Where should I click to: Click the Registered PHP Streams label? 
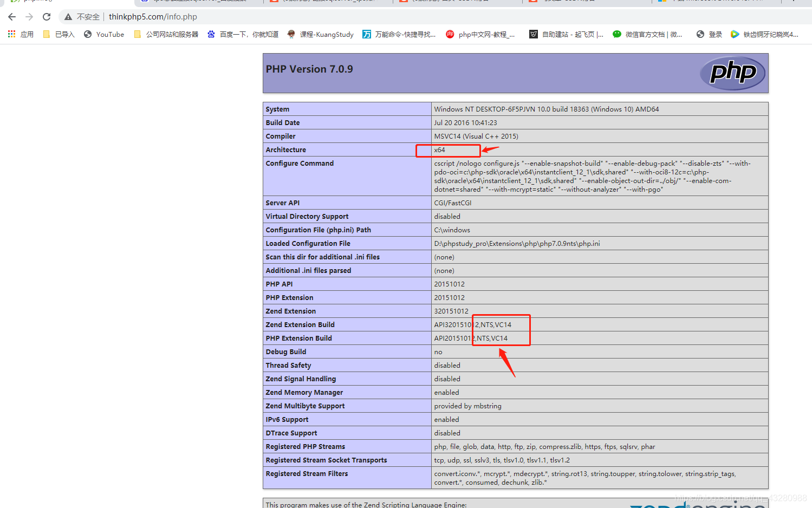[305, 446]
